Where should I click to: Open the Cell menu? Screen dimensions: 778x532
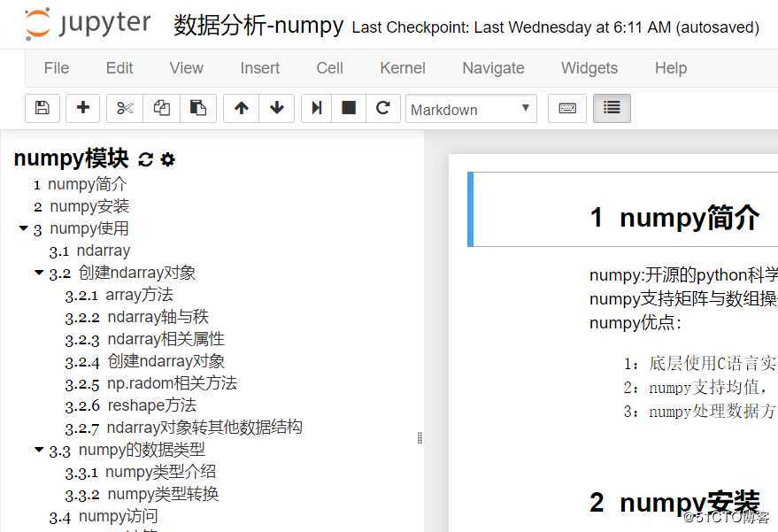click(x=330, y=67)
